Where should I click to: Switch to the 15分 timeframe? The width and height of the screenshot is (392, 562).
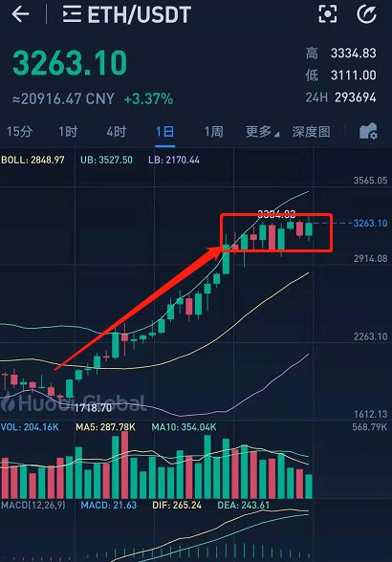click(19, 132)
